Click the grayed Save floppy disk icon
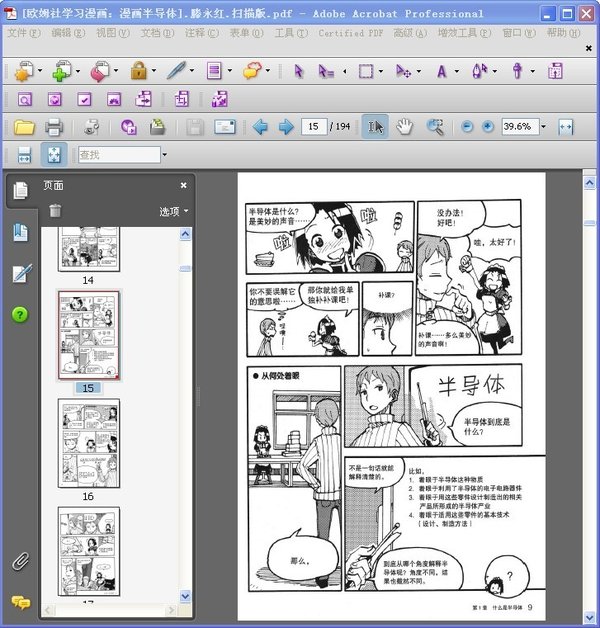The height and width of the screenshot is (628, 600). pyautogui.click(x=195, y=127)
